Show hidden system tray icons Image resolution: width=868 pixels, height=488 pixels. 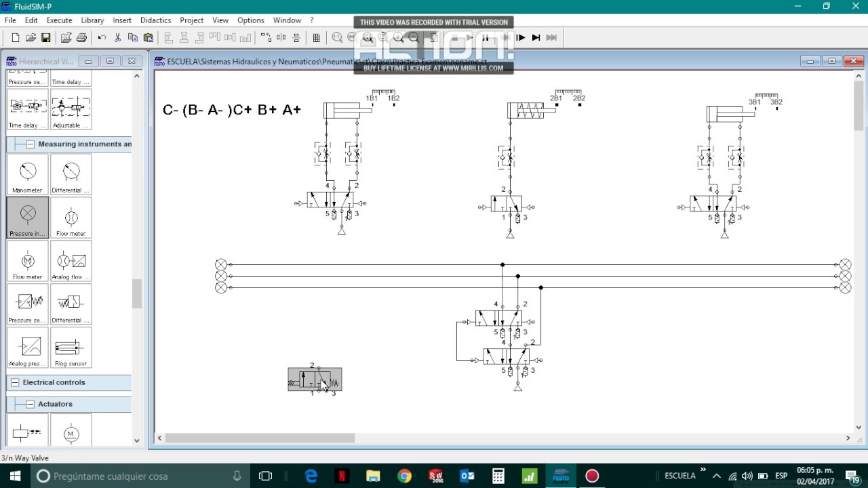point(716,476)
